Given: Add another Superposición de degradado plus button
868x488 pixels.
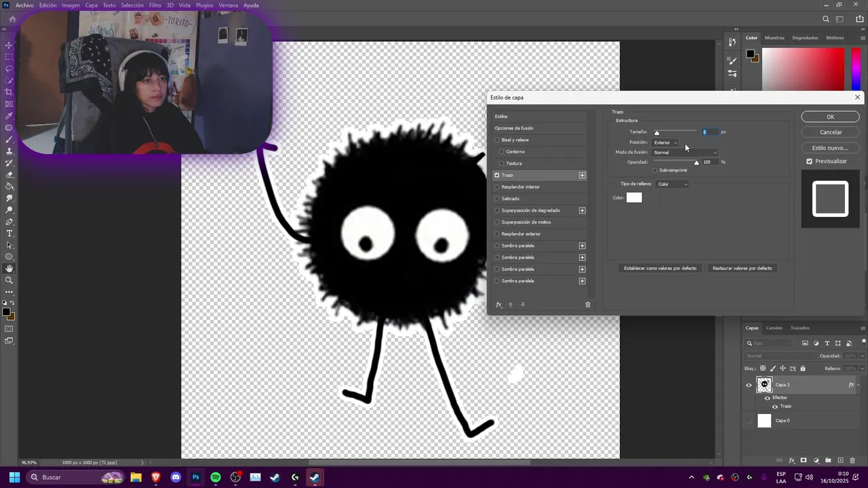Looking at the screenshot, I should (x=582, y=211).
